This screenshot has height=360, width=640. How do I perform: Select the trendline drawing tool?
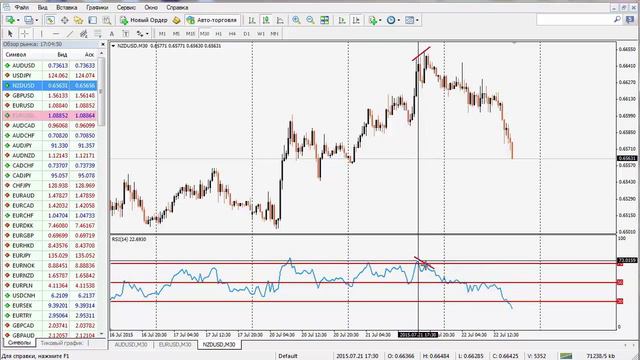click(70, 33)
